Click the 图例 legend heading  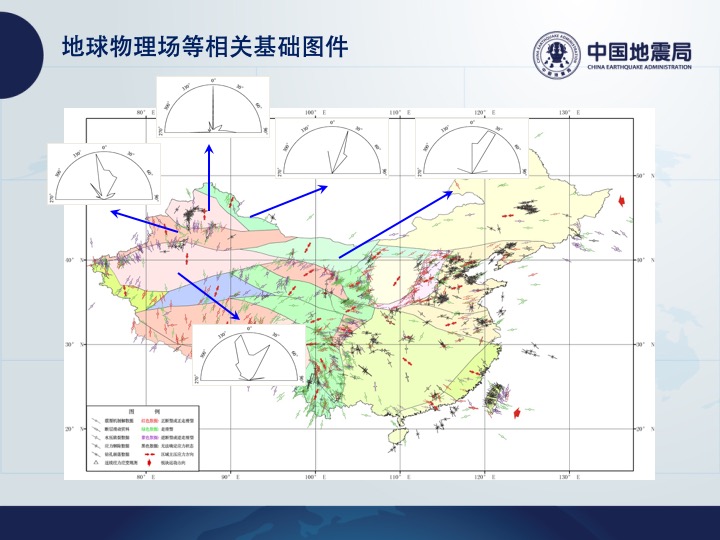point(144,411)
